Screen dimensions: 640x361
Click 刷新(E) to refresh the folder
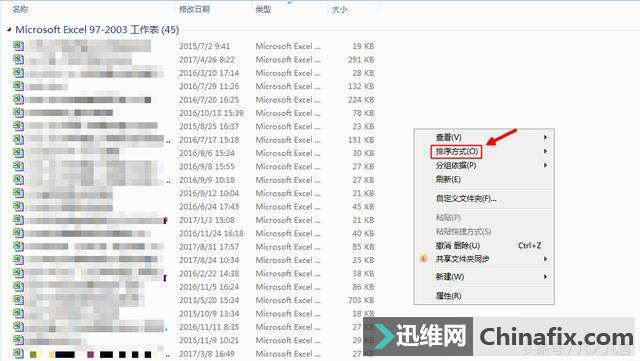point(448,179)
